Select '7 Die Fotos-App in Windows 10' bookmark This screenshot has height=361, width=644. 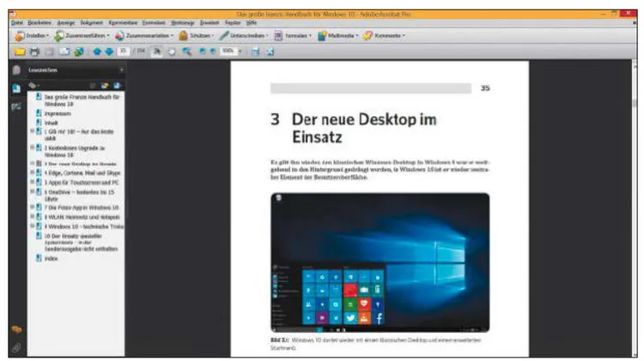(82, 208)
